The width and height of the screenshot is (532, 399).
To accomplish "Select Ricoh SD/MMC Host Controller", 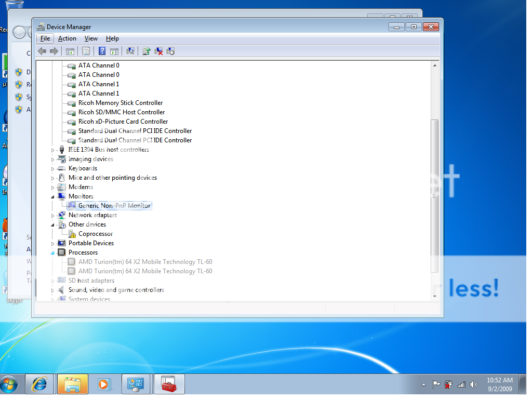I will pyautogui.click(x=122, y=112).
